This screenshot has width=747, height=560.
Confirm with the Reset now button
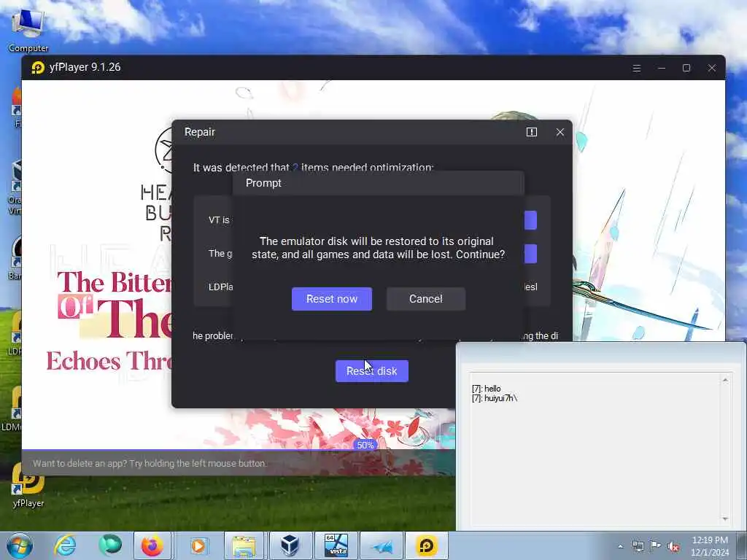pos(332,299)
